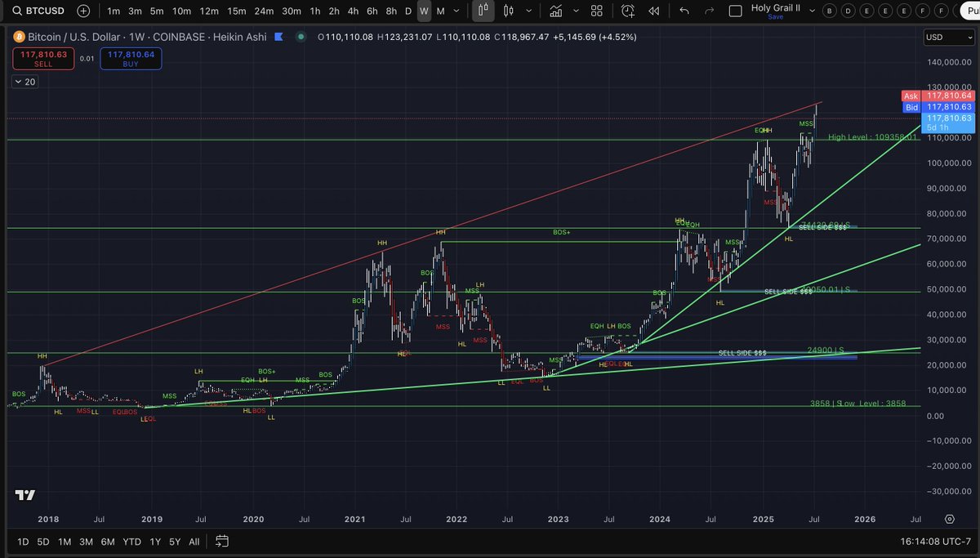This screenshot has height=558, width=980.
Task: Set the bottom date range to 1M
Action: [65, 542]
